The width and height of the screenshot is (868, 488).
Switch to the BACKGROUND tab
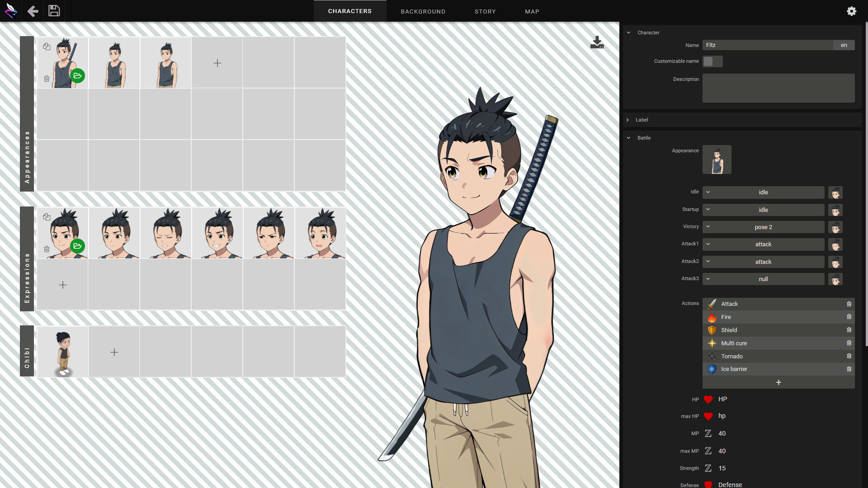(423, 11)
